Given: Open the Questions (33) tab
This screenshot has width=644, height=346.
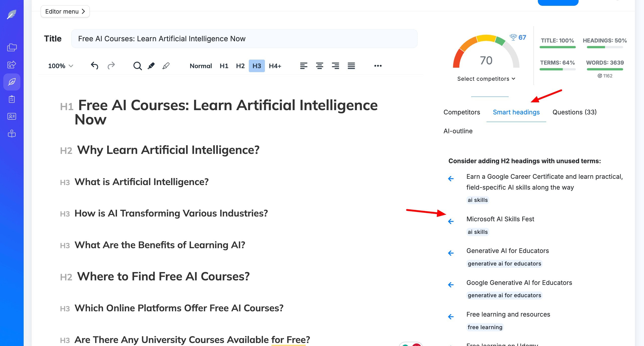Looking at the screenshot, I should point(574,112).
